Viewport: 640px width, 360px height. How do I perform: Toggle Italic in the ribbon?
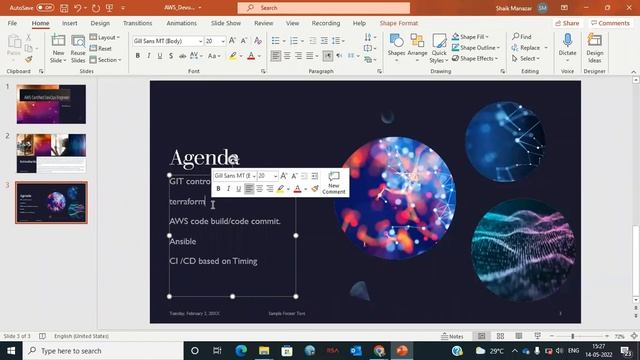(149, 56)
